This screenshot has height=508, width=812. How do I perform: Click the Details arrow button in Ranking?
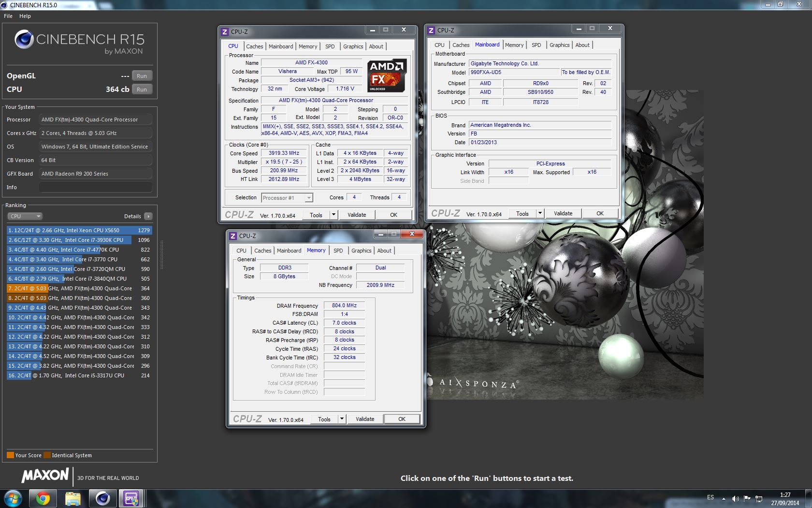[148, 216]
